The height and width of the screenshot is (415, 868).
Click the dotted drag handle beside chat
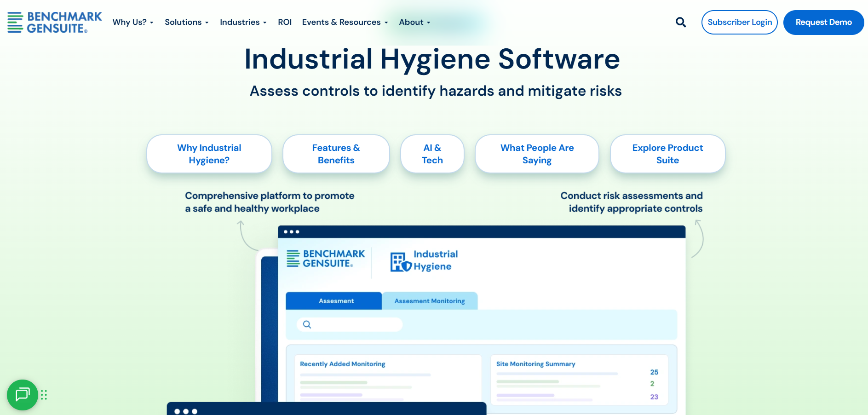coord(44,395)
